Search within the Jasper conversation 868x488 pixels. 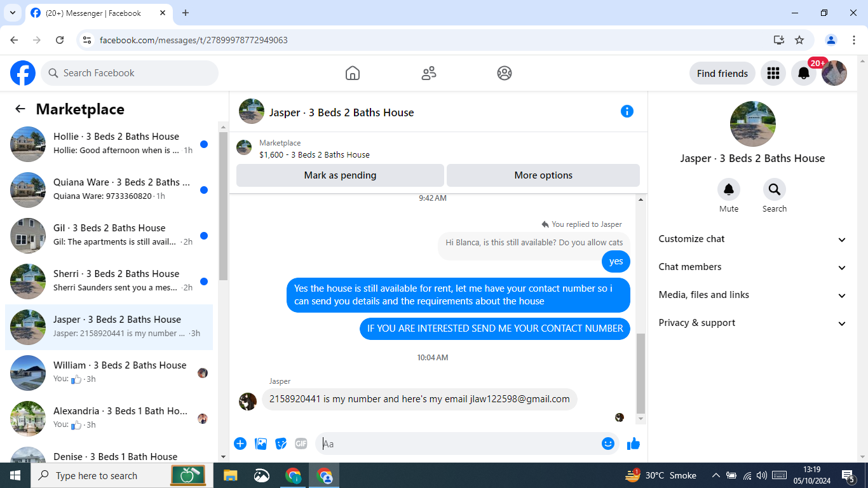pyautogui.click(x=775, y=189)
